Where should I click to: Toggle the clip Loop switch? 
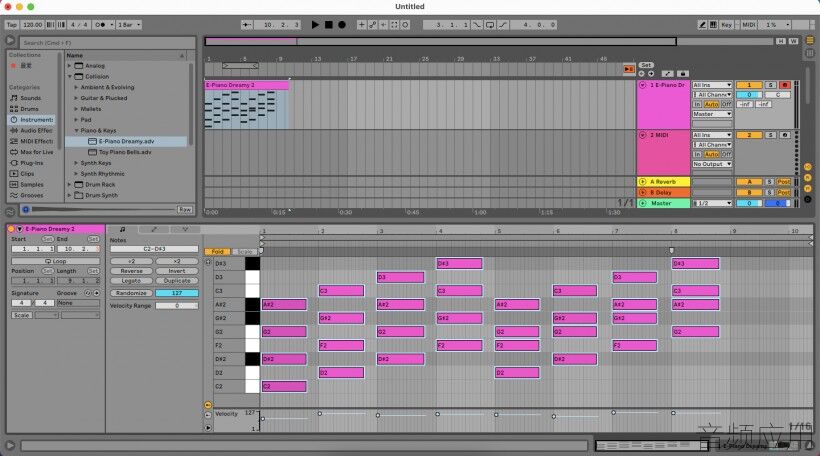click(55, 261)
